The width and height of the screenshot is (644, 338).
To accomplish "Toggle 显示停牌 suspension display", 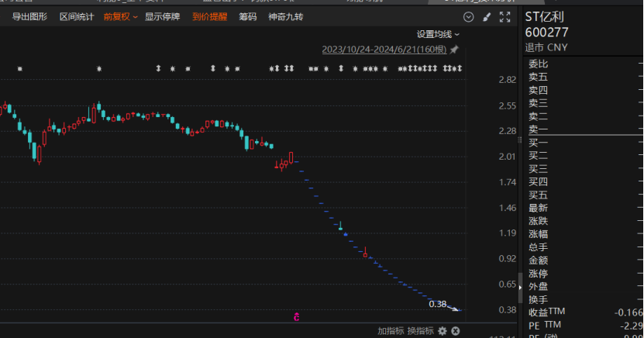I will (x=162, y=16).
